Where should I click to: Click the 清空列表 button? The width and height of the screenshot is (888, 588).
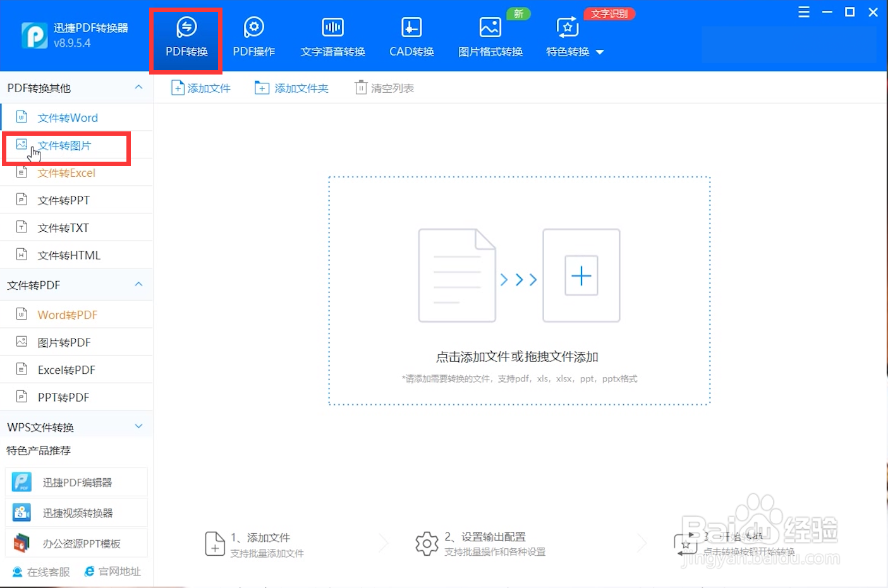pos(384,88)
